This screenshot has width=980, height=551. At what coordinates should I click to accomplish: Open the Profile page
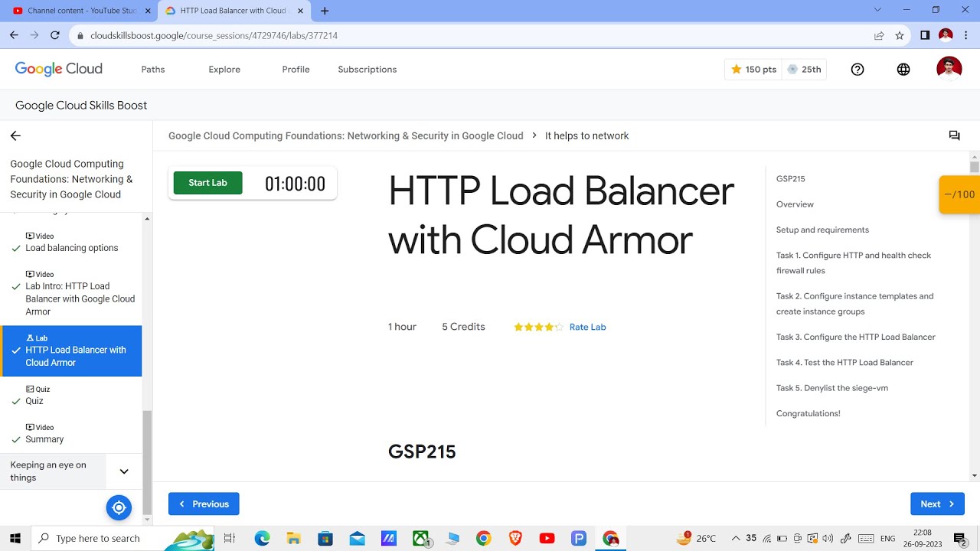(x=296, y=69)
